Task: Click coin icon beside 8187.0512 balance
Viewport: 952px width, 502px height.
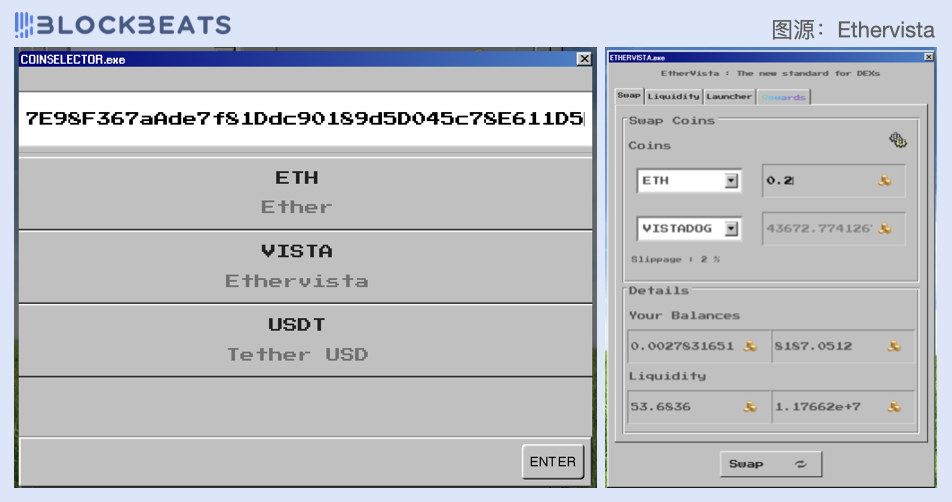Action: [x=894, y=346]
